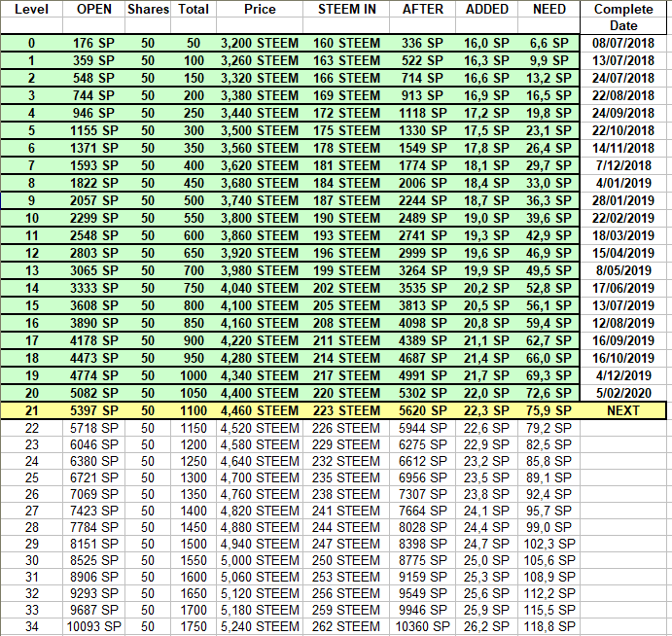Click the date cell 4/01/2019
Screen dimensions: 672x636
[623, 184]
